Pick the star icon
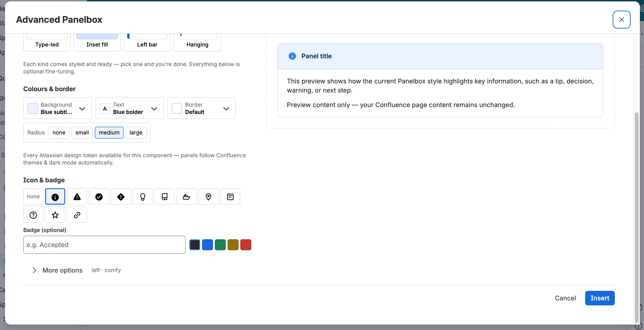 (x=55, y=215)
